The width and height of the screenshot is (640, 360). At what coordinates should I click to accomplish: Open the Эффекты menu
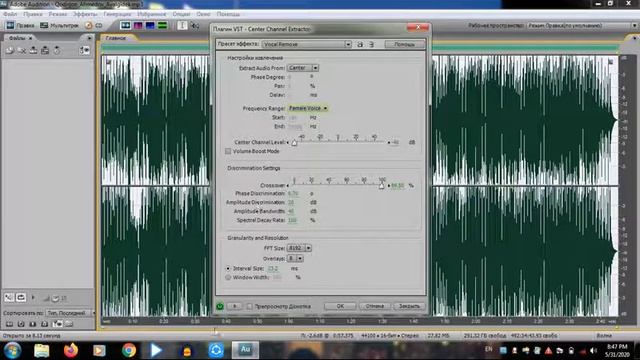click(x=85, y=14)
